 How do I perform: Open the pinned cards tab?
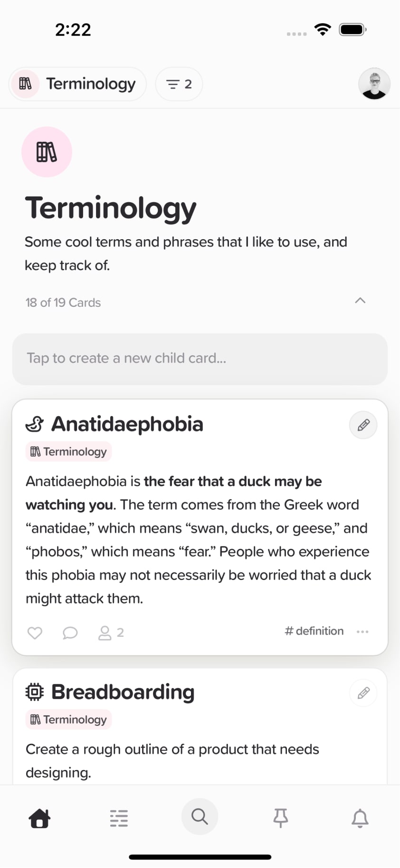(280, 818)
